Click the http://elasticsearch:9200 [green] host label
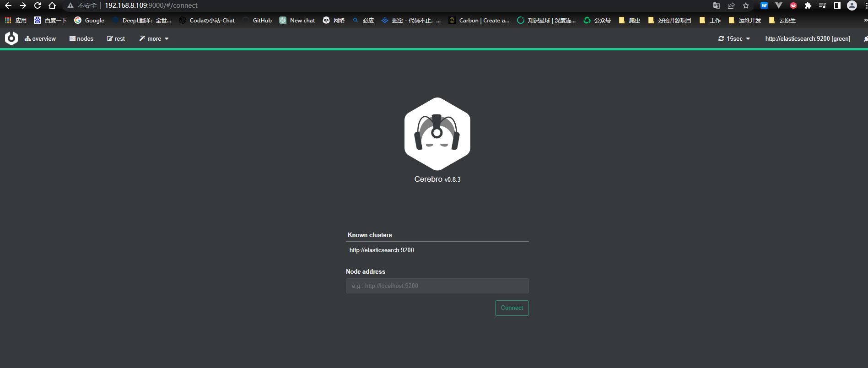This screenshot has height=368, width=868. [x=808, y=39]
